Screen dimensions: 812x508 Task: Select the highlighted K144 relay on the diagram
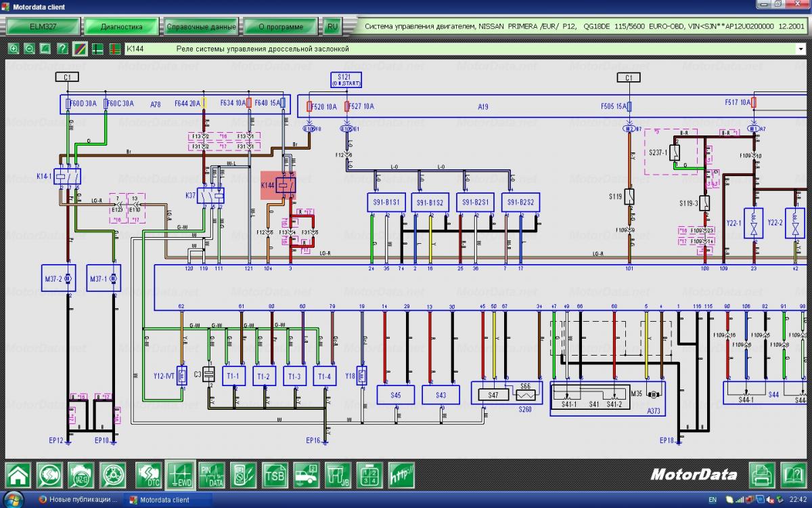coord(278,184)
